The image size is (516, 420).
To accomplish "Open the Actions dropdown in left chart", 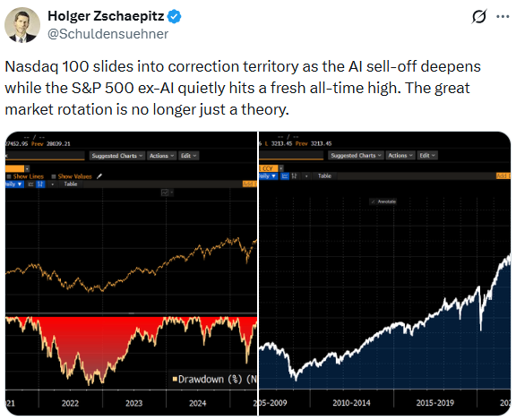I will click(x=161, y=156).
